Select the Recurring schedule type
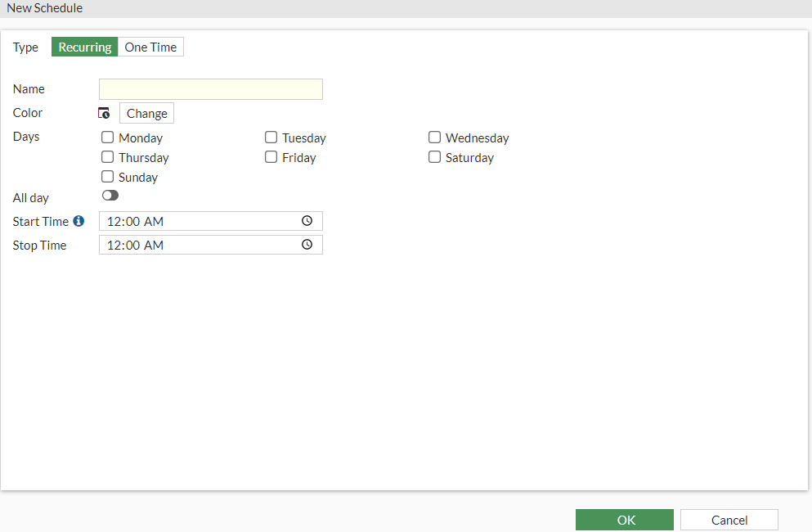 tap(84, 47)
